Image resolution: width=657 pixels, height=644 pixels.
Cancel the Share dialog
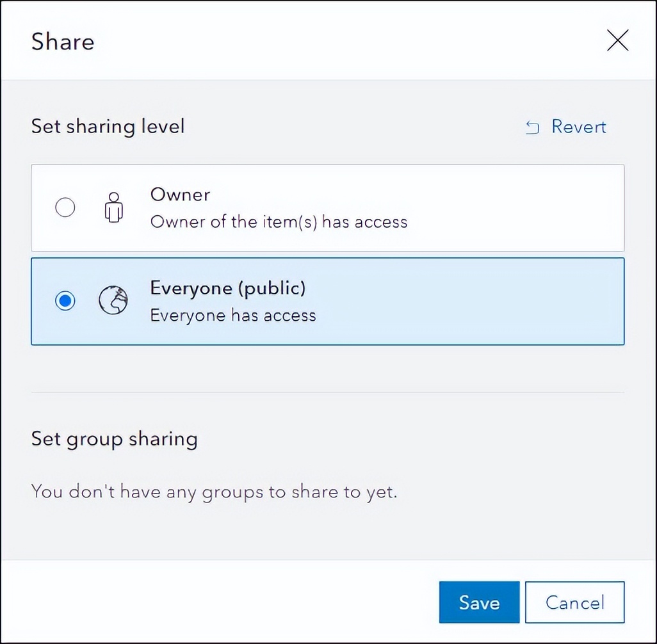click(575, 602)
